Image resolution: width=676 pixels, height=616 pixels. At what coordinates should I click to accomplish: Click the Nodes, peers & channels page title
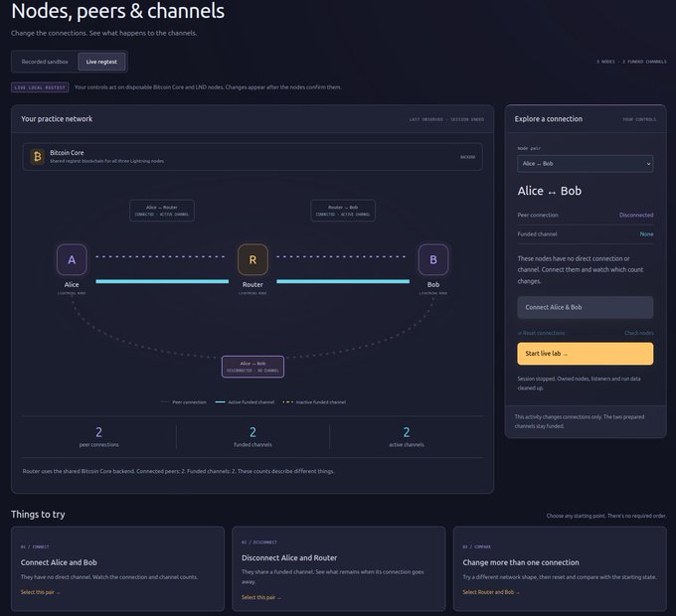tap(117, 10)
